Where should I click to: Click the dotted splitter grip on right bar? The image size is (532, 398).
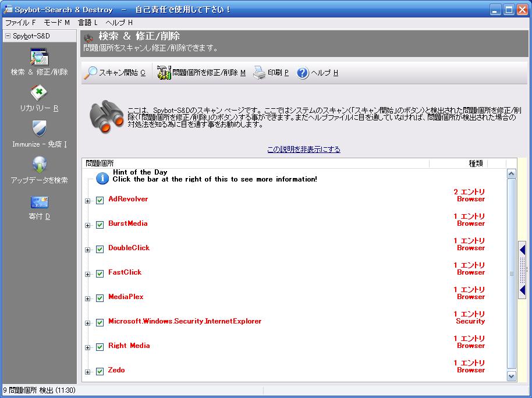(x=523, y=270)
